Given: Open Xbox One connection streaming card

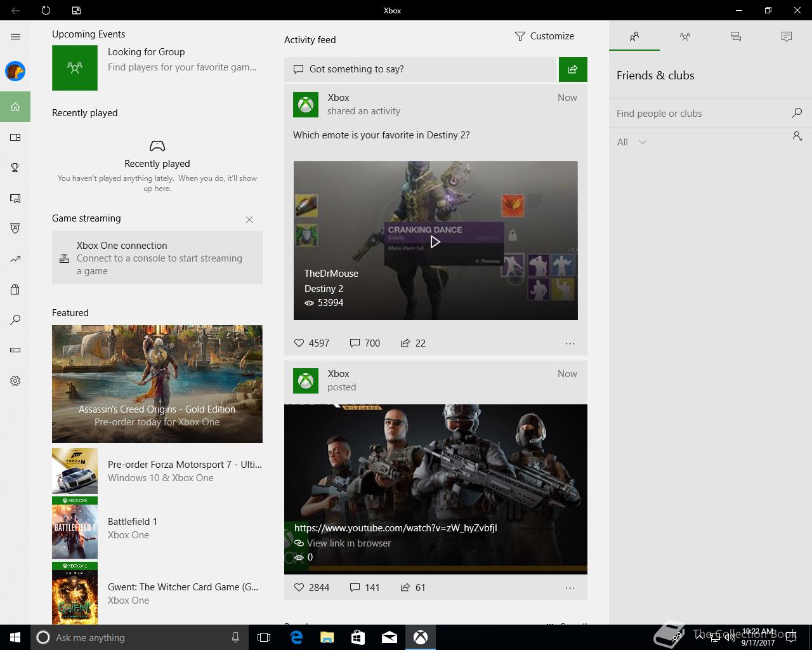Looking at the screenshot, I should pos(157,258).
